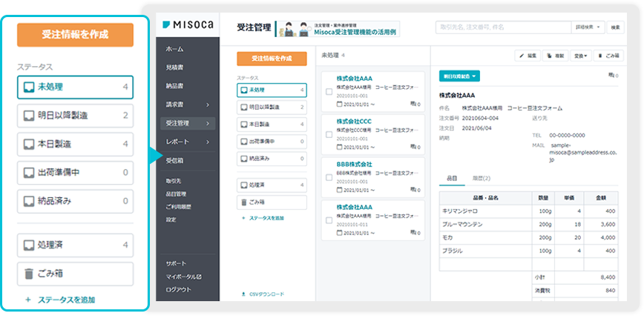Image resolution: width=644 pixels, height=316 pixels.
Task: Click the calendar icon on the BBB株式会社 card
Action: [x=339, y=189]
